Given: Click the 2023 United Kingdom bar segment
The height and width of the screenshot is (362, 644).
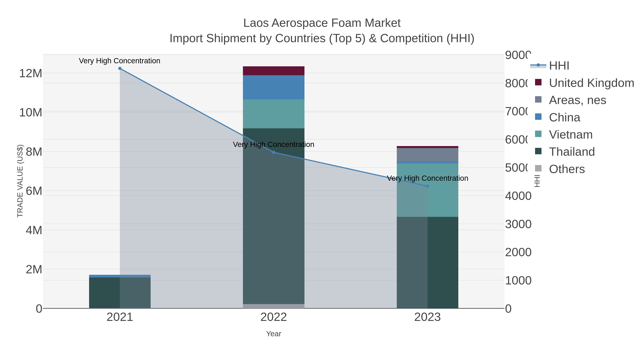Looking at the screenshot, I should coord(428,147).
